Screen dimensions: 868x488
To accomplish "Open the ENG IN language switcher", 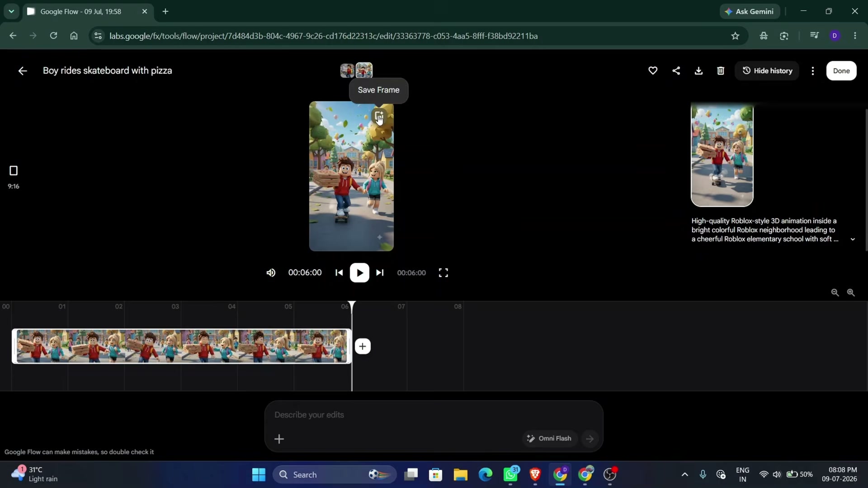I will [x=743, y=475].
